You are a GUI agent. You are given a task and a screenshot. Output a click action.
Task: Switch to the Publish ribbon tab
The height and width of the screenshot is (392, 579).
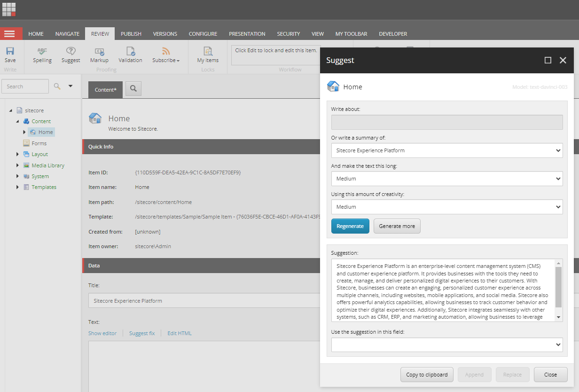point(131,34)
